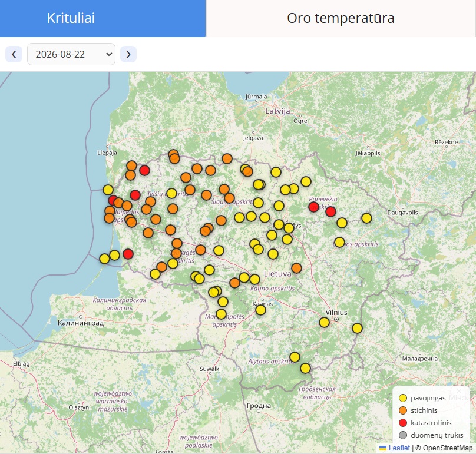Open the Oro temperatūra tab

click(x=341, y=18)
